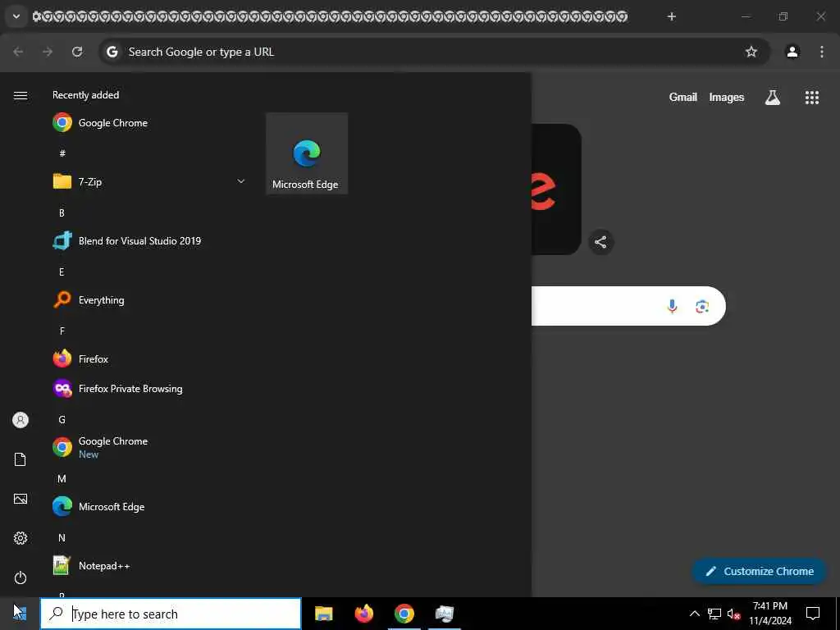The image size is (840, 630).
Task: Open Firefox from the app list
Action: 150,359
